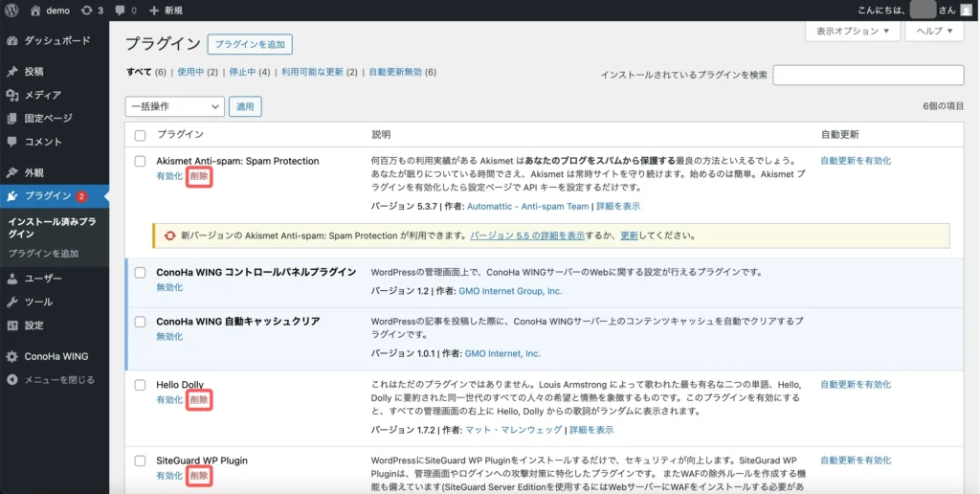Click the WordPress logo icon in admin bar
The image size is (980, 494).
click(12, 10)
